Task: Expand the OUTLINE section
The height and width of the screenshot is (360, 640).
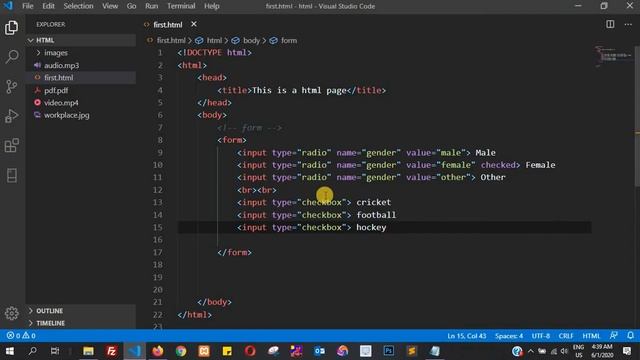Action: 81,311
